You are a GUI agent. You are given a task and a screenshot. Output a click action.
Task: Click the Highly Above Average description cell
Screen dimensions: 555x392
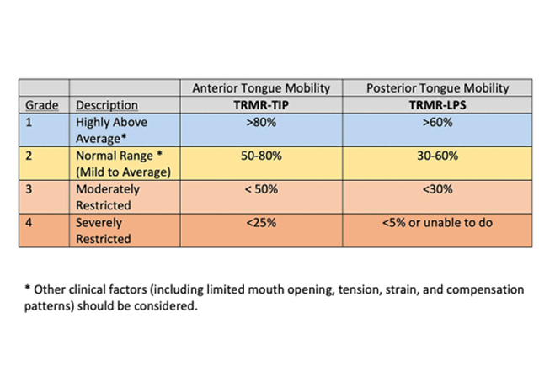111,130
